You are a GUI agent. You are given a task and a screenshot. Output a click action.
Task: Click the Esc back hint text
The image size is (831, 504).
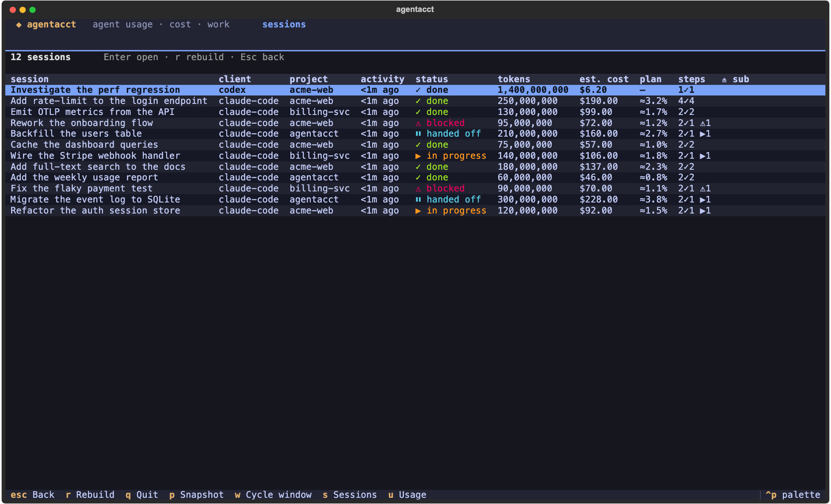coord(262,57)
